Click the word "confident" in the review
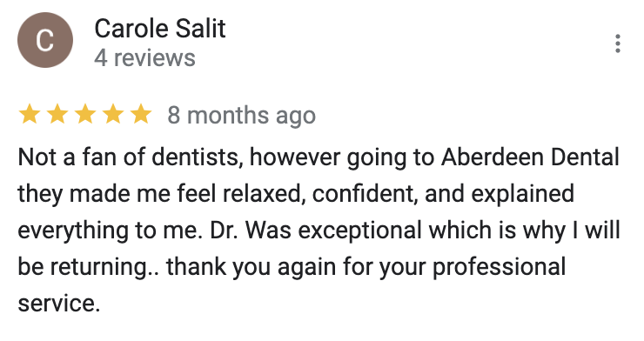Screen dimensions: 644x341 (x=362, y=193)
